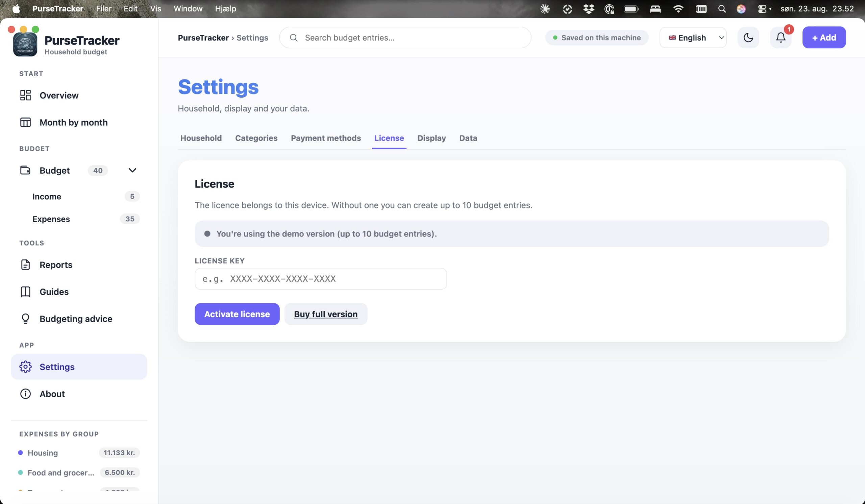Collapse the Budget section chevron
The image size is (865, 504).
point(132,170)
